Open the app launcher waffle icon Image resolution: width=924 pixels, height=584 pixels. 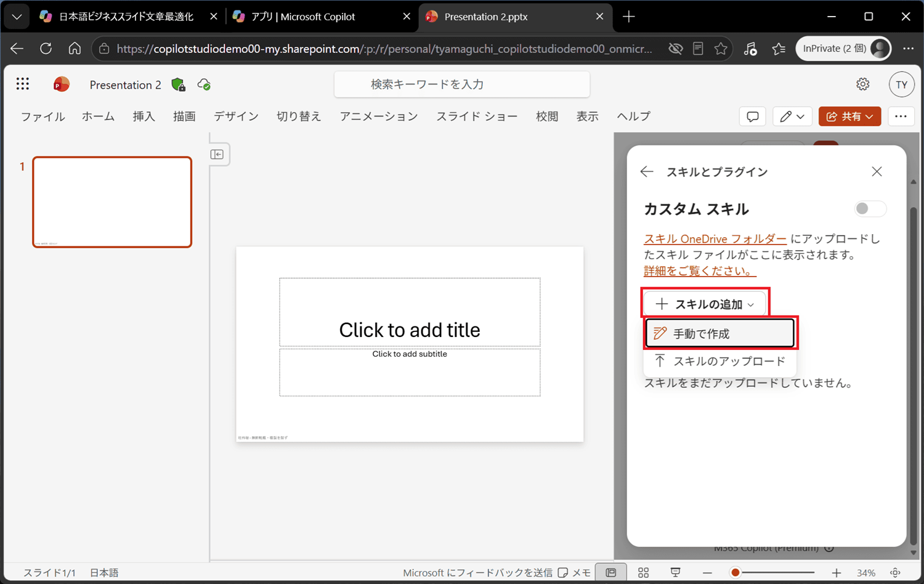tap(23, 84)
